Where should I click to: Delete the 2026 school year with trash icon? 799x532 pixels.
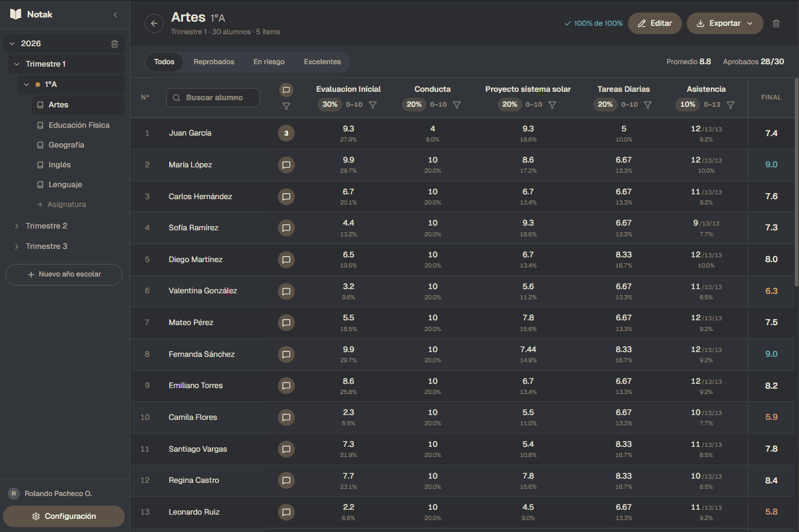click(115, 44)
